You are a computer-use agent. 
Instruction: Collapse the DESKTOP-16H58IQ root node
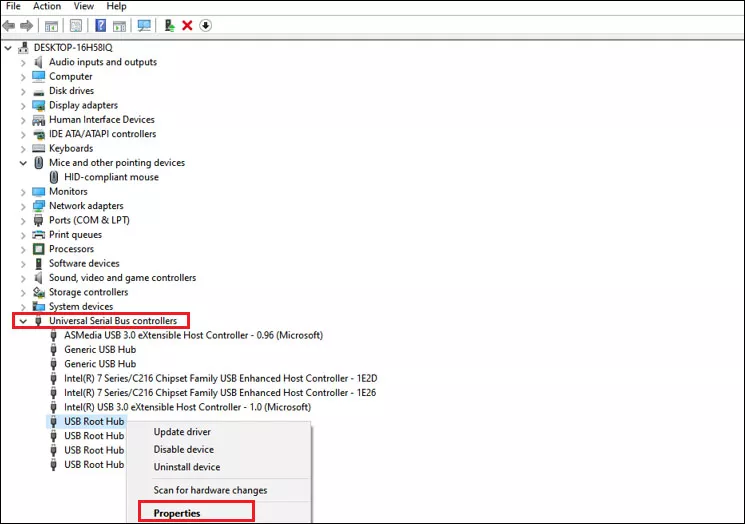pos(8,48)
